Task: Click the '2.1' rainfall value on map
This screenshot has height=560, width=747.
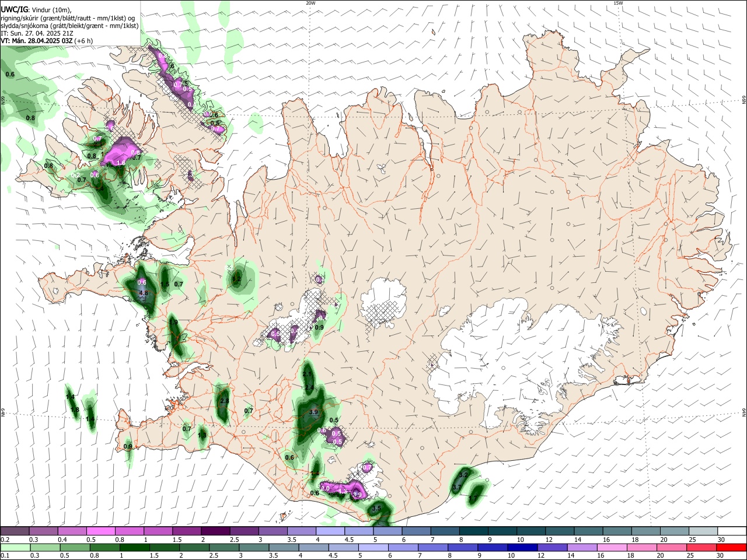Action: pyautogui.click(x=307, y=374)
